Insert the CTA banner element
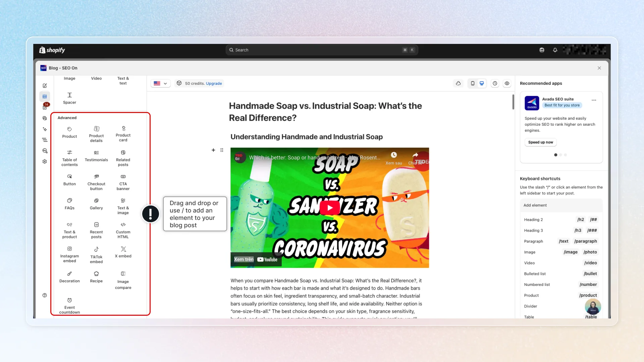This screenshot has height=362, width=644. point(123,182)
